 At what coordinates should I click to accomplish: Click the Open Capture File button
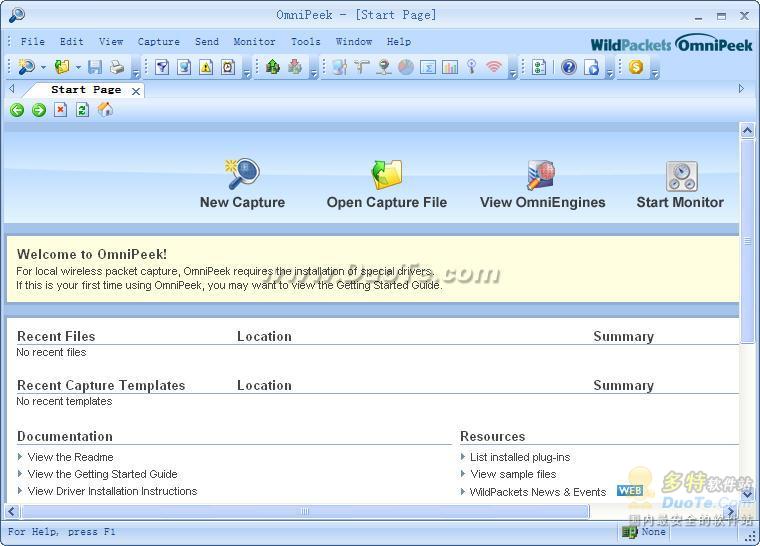[386, 185]
